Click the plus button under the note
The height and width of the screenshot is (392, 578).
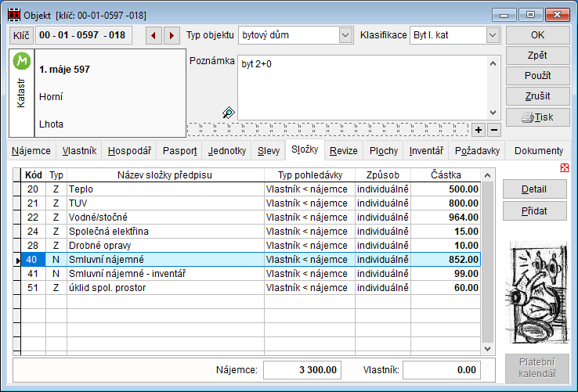(479, 129)
